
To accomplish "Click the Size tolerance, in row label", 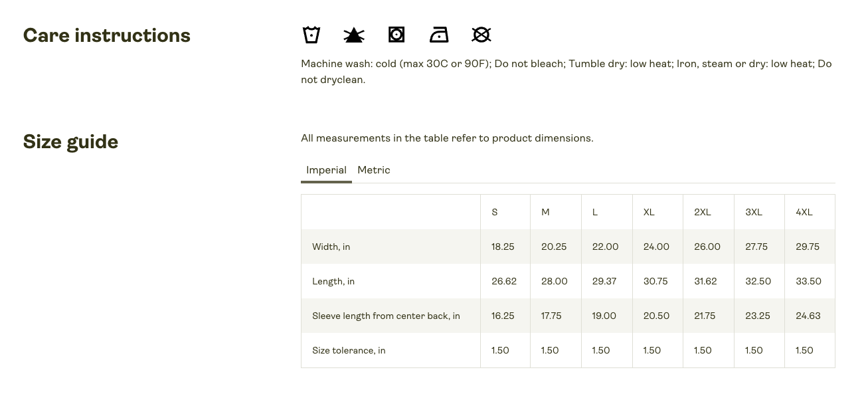I will 349,350.
